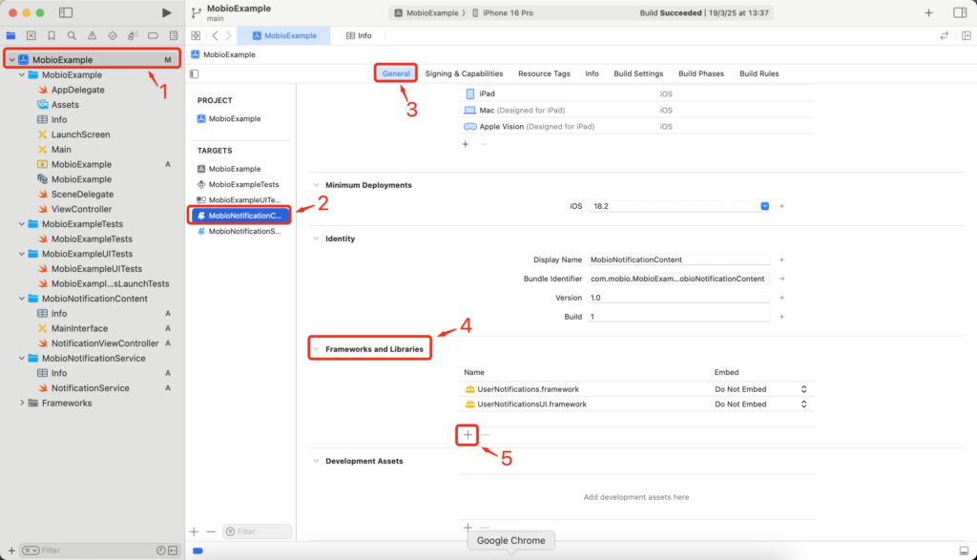This screenshot has height=560, width=977.
Task: Click the add target plus icon below Targets list
Action: pos(195,531)
